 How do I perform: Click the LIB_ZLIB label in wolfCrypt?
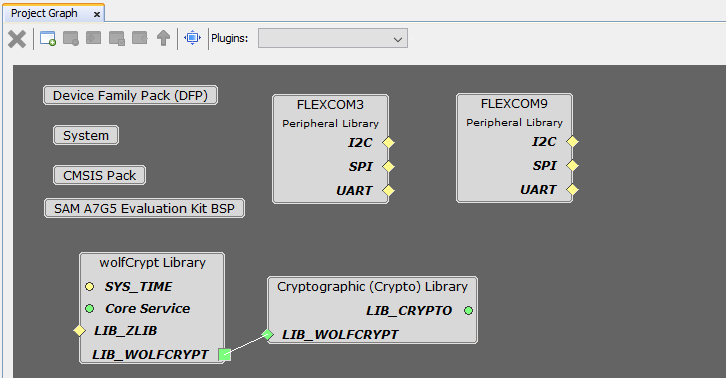(x=125, y=331)
